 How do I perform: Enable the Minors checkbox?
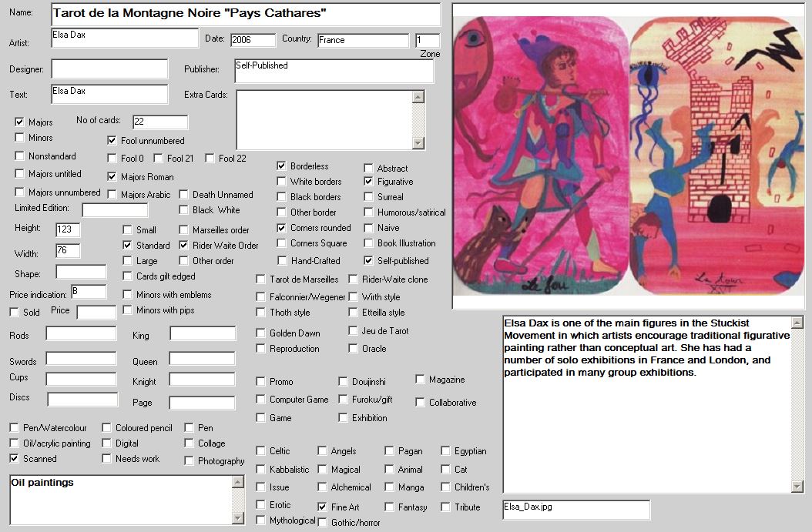pyautogui.click(x=20, y=138)
